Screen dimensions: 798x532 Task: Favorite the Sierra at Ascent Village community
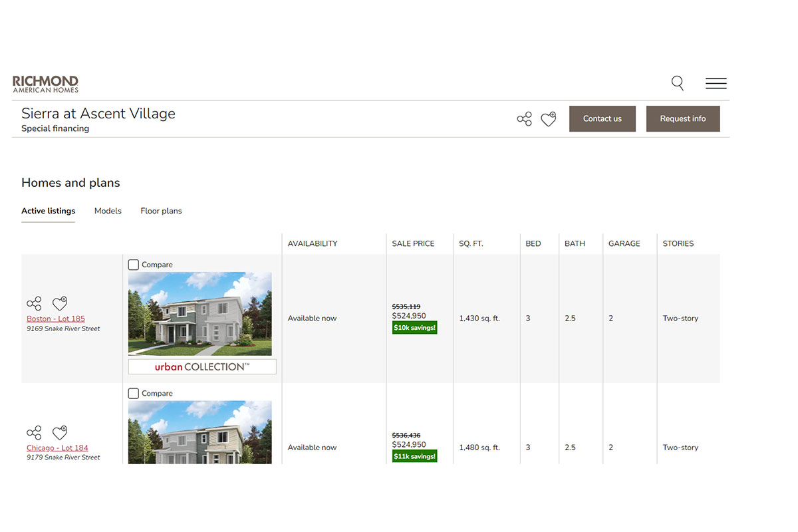(x=548, y=119)
